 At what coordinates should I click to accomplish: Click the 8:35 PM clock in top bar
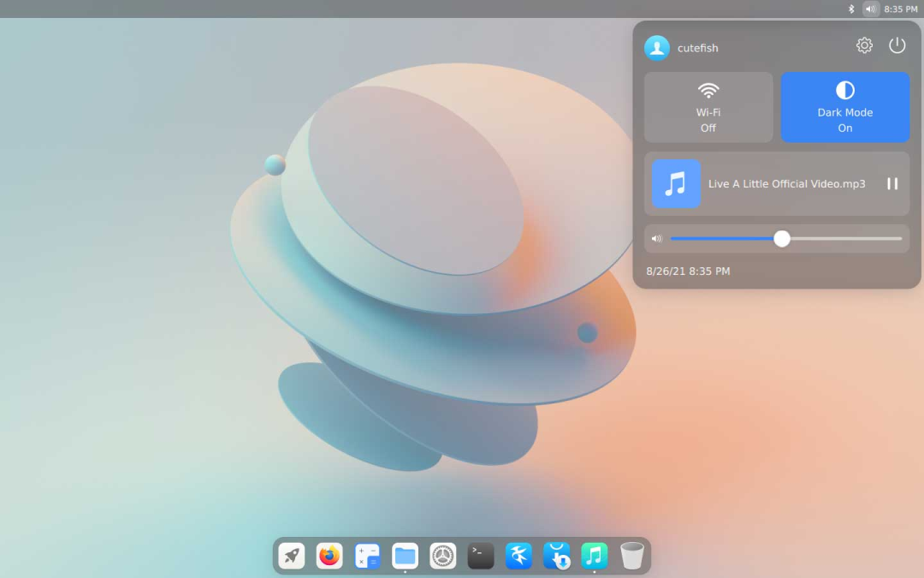pos(901,9)
